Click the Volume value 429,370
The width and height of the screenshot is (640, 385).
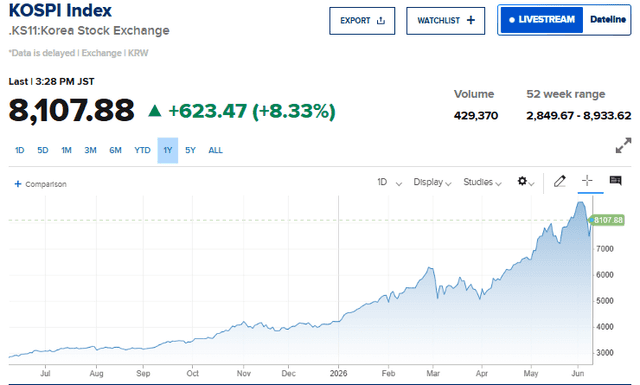[x=476, y=116]
